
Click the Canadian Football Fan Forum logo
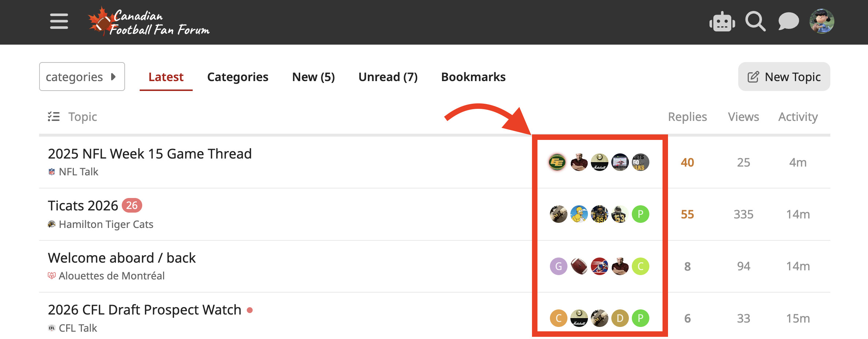(149, 22)
